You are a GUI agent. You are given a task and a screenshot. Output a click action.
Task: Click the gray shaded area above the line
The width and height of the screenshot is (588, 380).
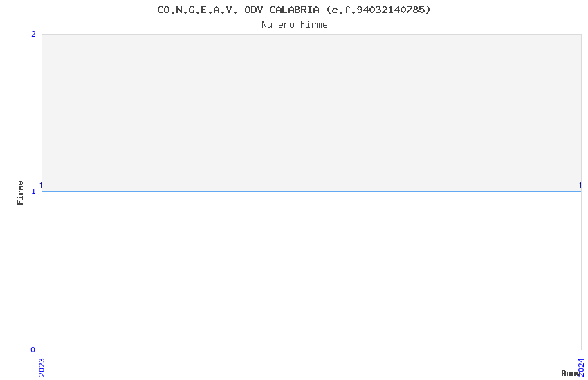pyautogui.click(x=311, y=113)
